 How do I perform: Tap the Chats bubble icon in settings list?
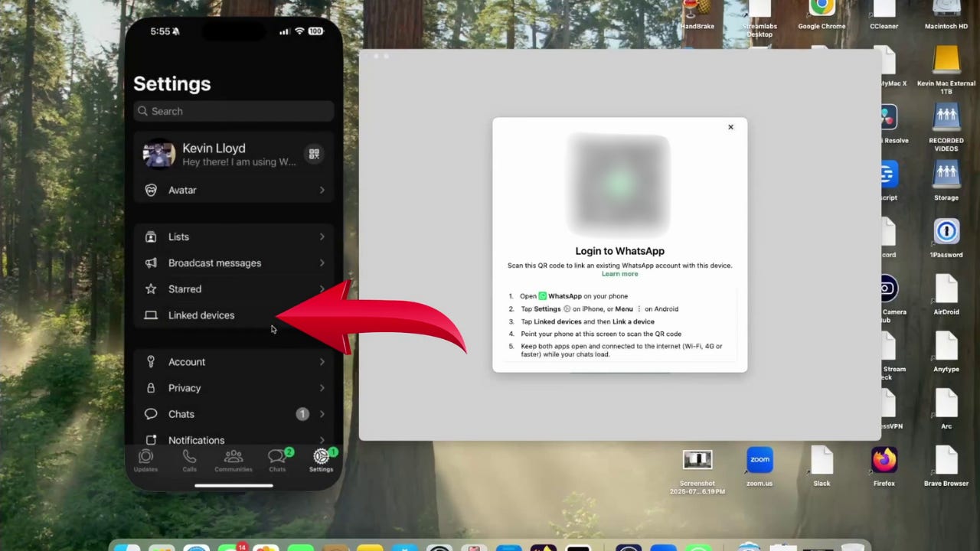tap(151, 414)
